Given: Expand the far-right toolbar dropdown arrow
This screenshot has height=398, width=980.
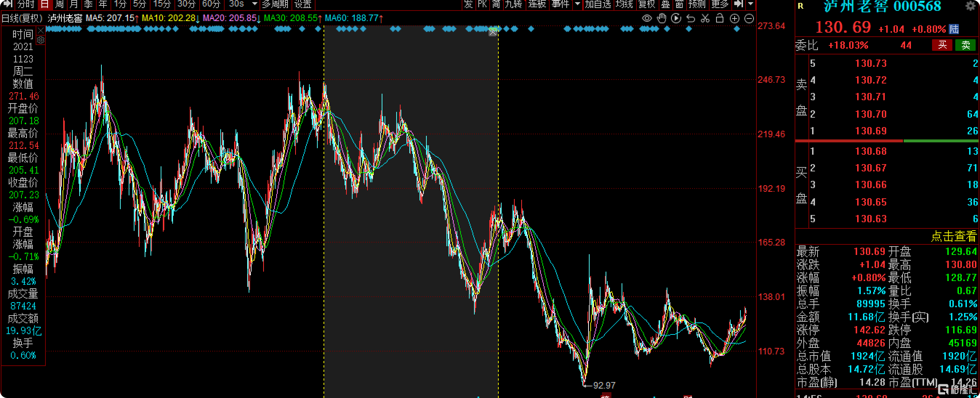Looking at the screenshot, I should (750, 4).
